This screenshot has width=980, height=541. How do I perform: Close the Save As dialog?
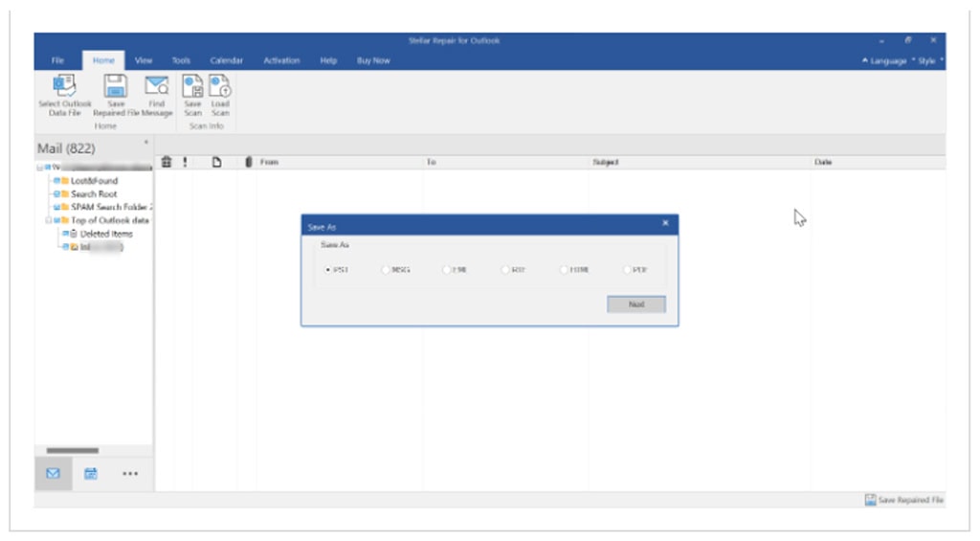click(665, 223)
